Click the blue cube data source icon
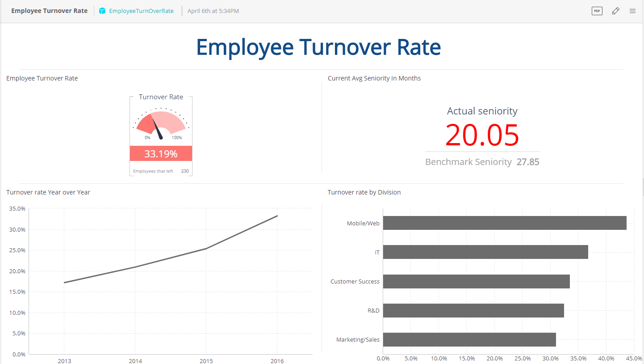This screenshot has width=644, height=364. click(x=102, y=11)
